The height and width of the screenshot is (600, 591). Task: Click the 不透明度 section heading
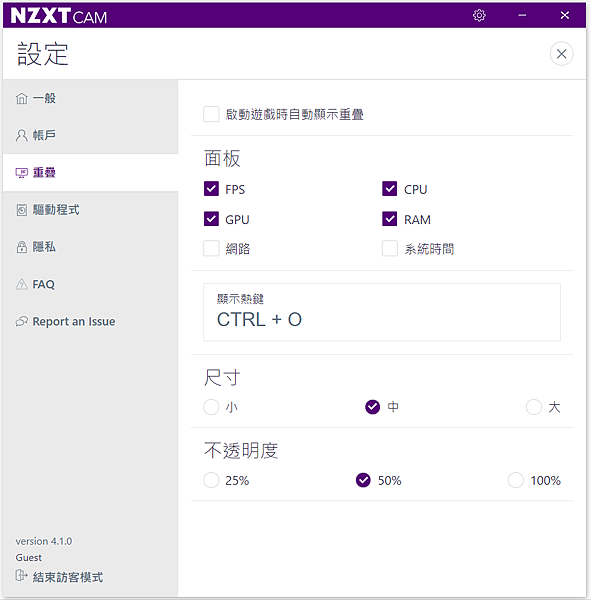click(241, 451)
